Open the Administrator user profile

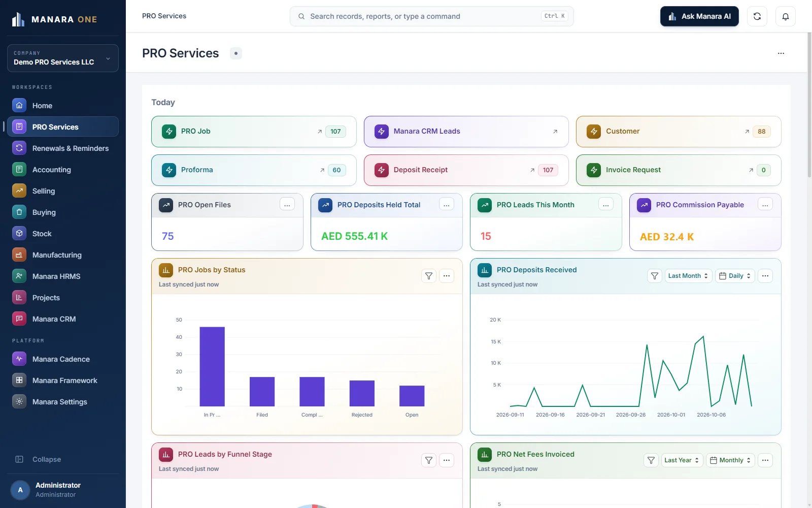coord(63,490)
